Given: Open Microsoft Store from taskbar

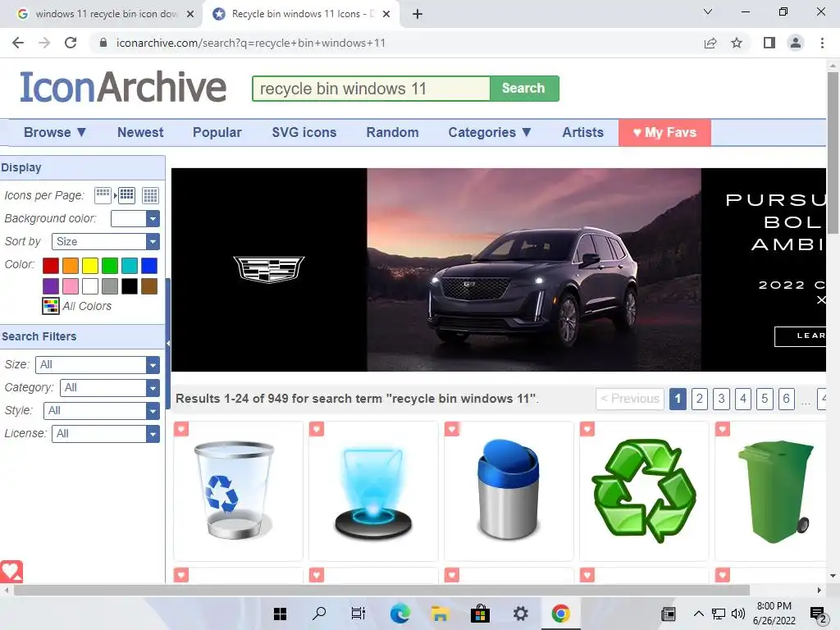Looking at the screenshot, I should 480,614.
